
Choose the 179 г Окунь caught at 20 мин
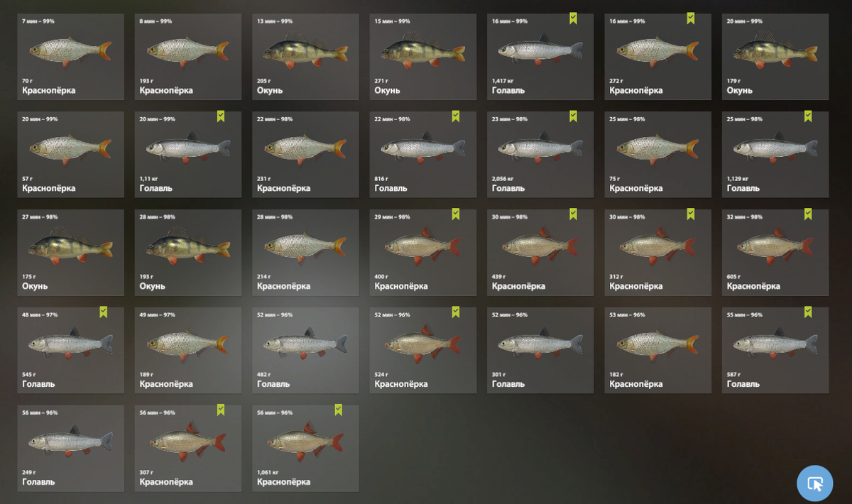775,57
